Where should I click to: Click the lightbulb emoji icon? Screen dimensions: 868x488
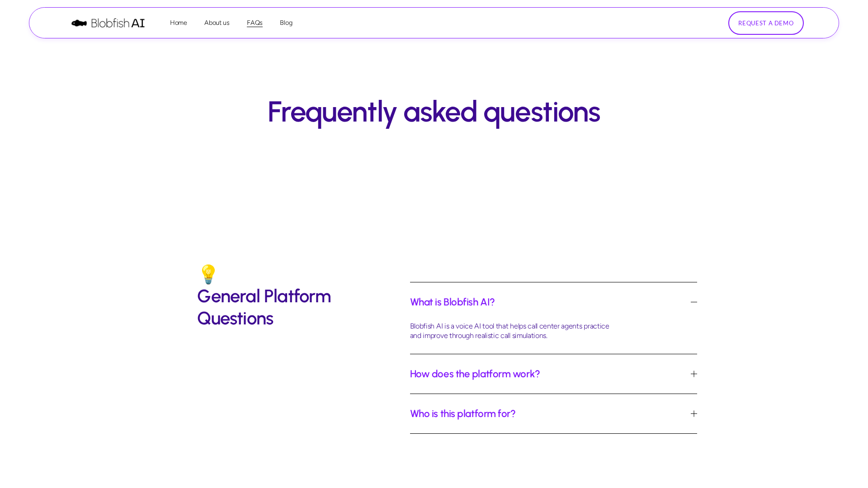(208, 274)
